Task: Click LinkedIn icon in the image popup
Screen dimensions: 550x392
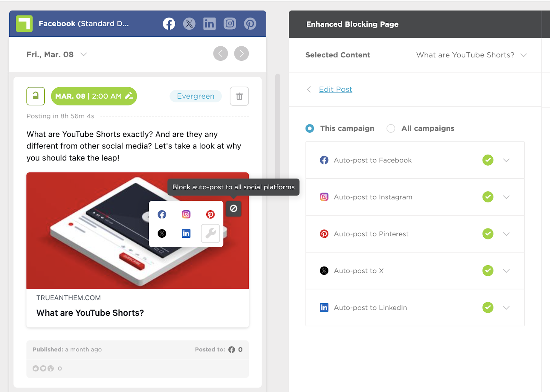Action: [186, 234]
